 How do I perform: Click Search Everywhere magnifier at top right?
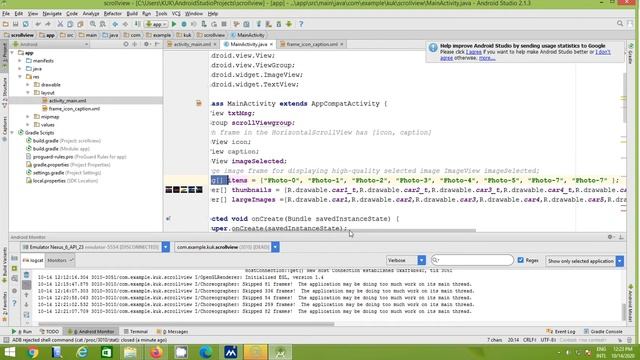(620, 24)
